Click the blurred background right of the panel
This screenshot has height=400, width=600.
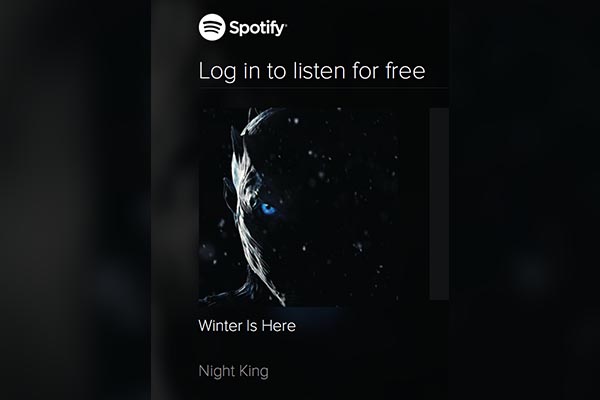click(525, 200)
